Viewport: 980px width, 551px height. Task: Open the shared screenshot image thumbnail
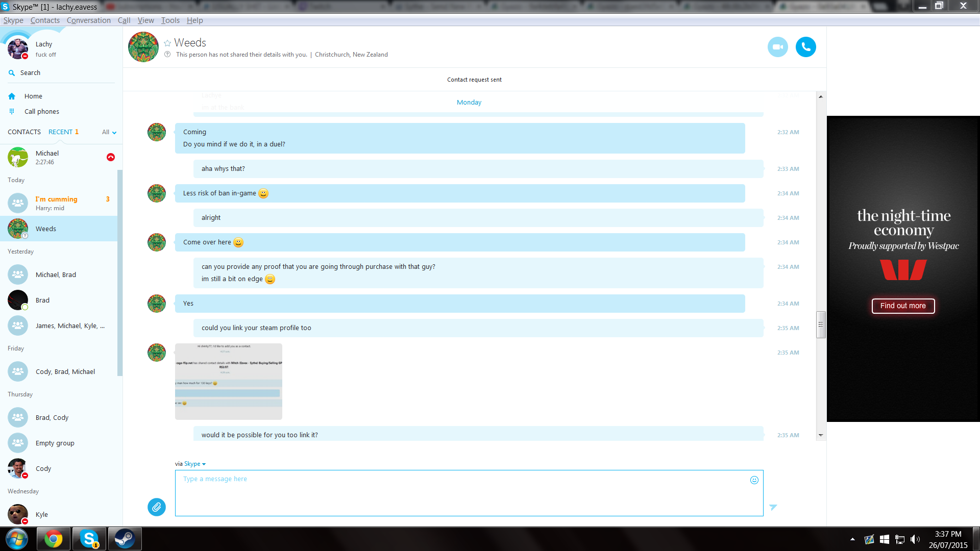pyautogui.click(x=228, y=381)
